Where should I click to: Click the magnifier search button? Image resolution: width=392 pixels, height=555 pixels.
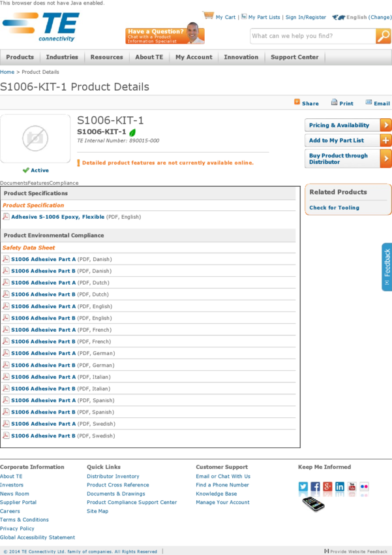click(x=383, y=36)
